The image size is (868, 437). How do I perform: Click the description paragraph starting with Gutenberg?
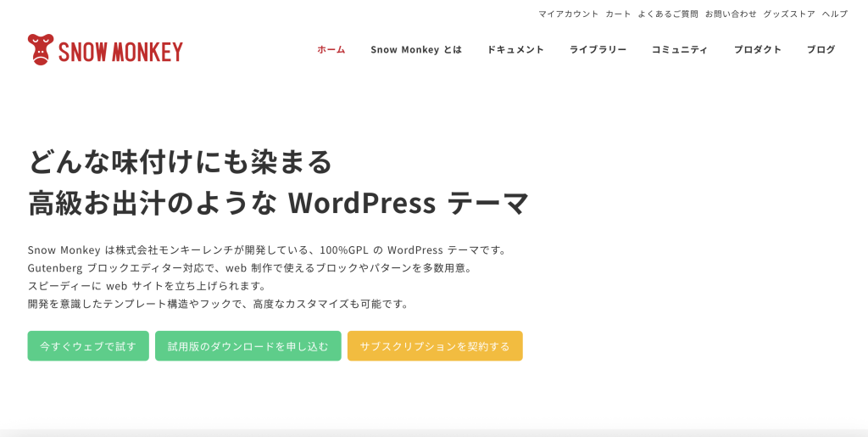click(x=250, y=267)
